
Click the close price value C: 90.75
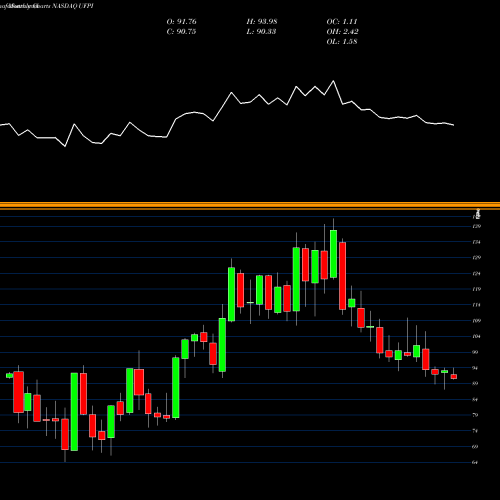pos(181,32)
